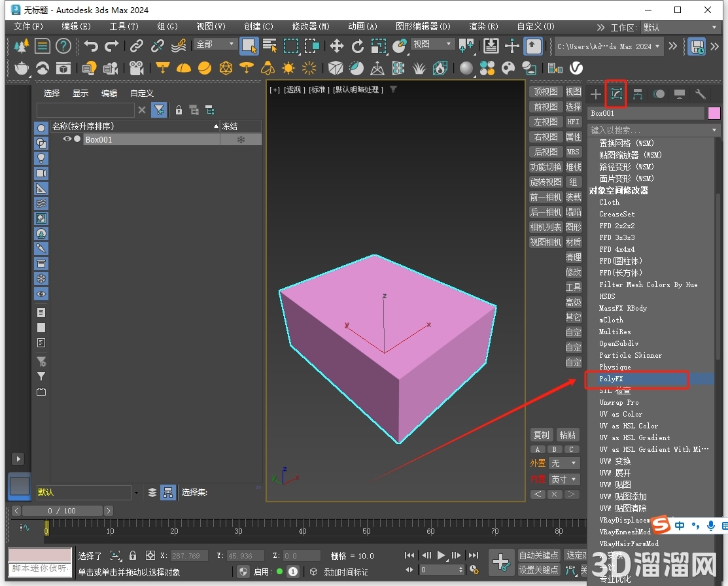Click the Sphere creation icon

click(x=204, y=67)
